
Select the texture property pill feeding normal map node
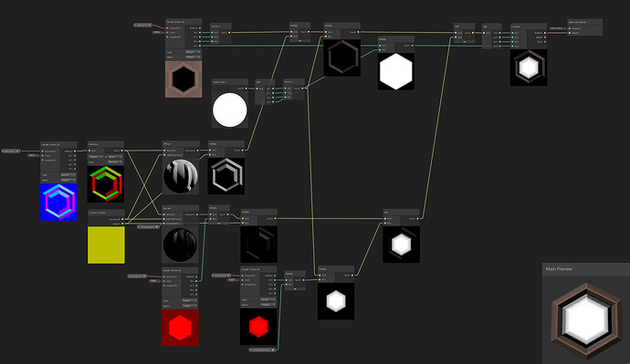point(11,151)
